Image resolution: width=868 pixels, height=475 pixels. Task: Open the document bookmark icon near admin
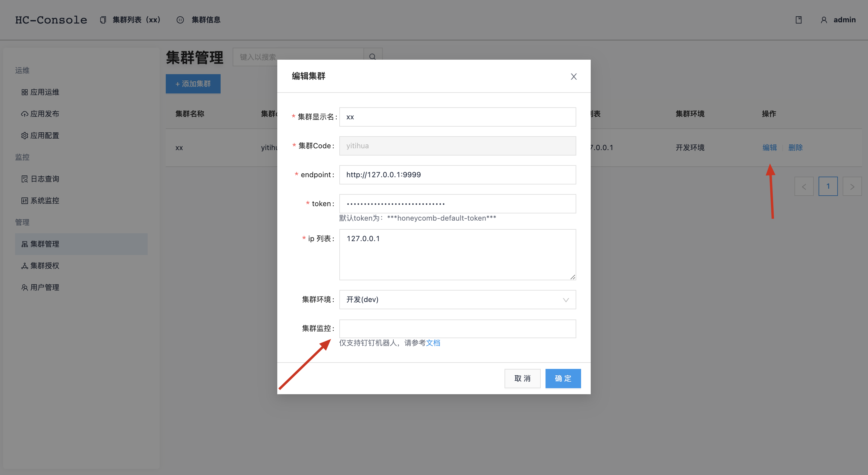pyautogui.click(x=798, y=20)
